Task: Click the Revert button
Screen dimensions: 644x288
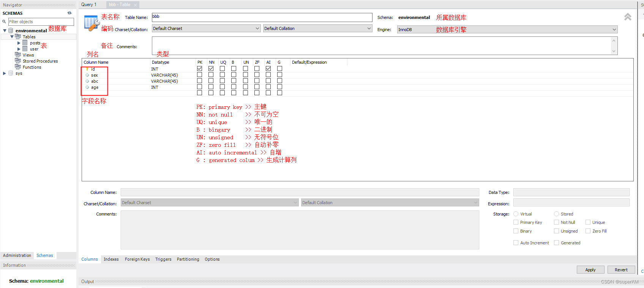Action: point(621,270)
